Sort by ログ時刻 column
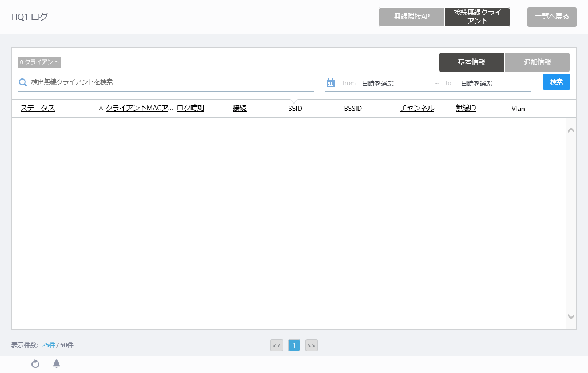The image size is (588, 373). coord(190,108)
